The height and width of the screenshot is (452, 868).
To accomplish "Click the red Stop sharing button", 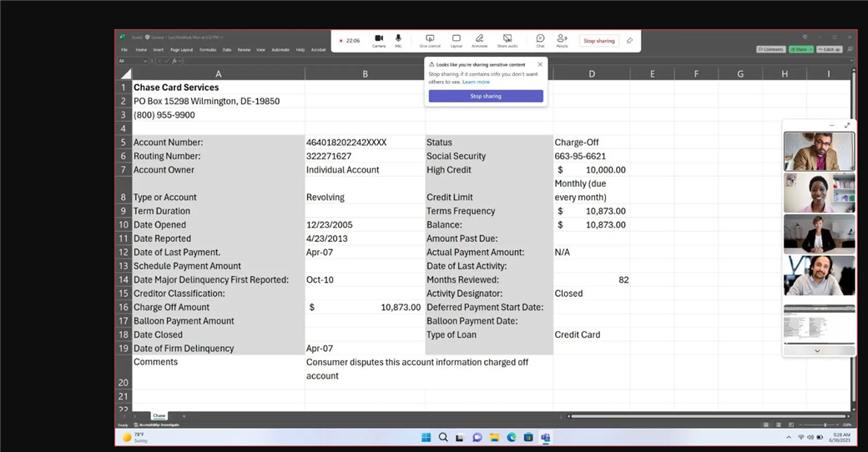I will [x=598, y=40].
